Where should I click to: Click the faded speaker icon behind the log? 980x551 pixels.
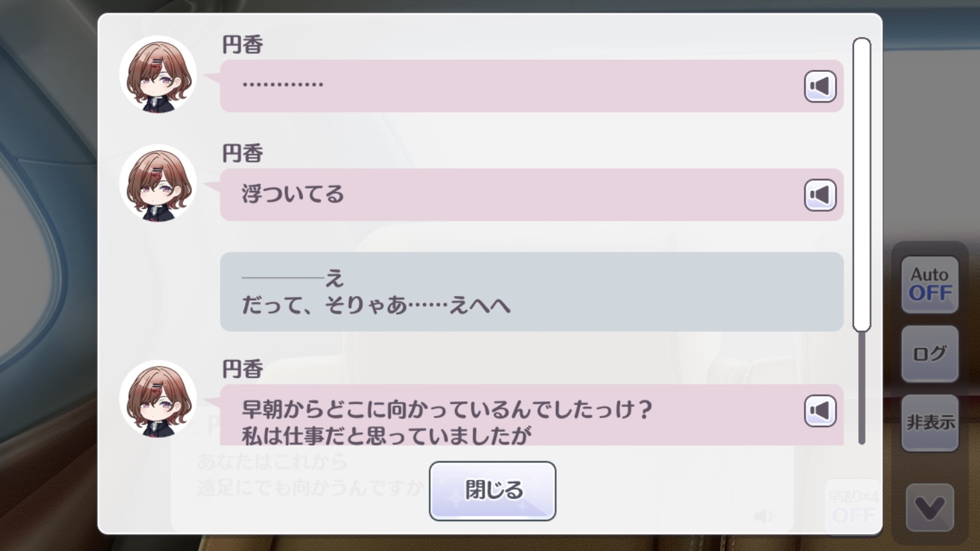(x=764, y=516)
